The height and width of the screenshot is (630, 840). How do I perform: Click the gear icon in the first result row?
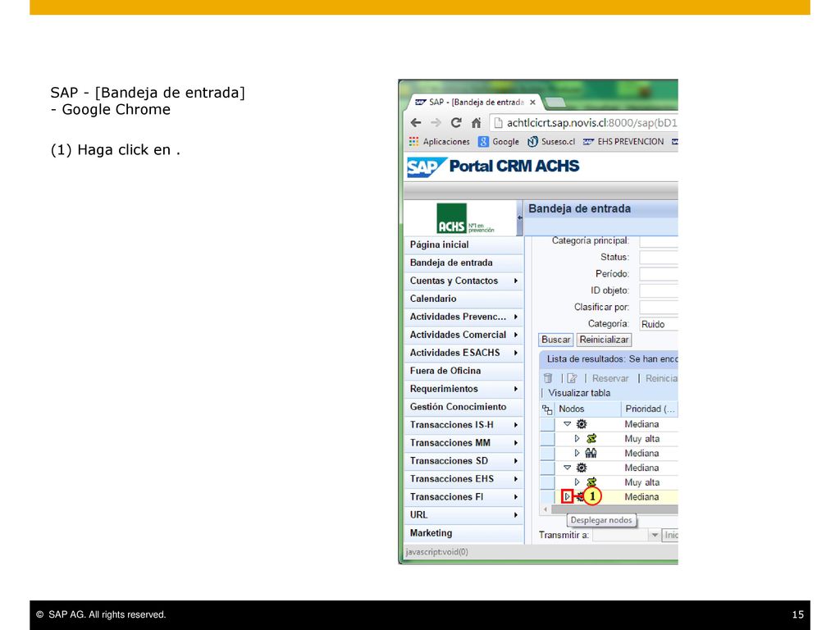582,424
